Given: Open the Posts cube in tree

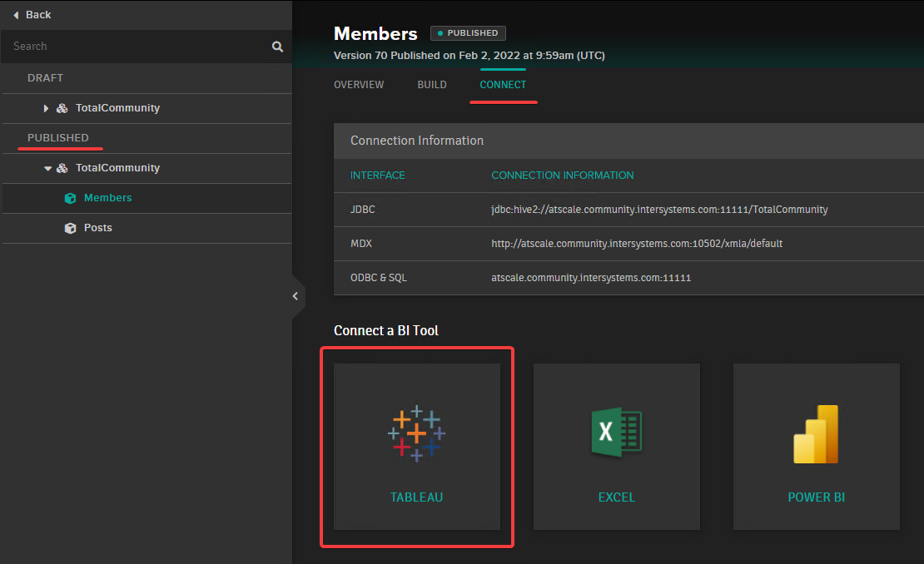Looking at the screenshot, I should (98, 228).
